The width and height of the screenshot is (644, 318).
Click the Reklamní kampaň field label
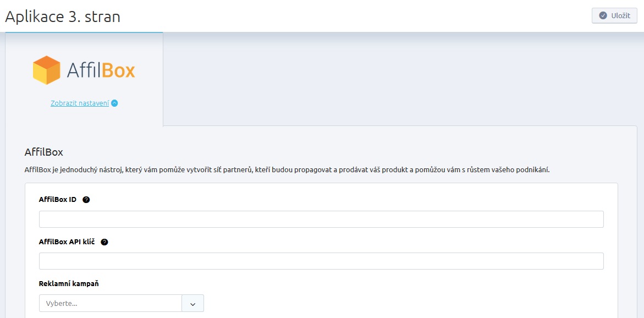point(69,284)
